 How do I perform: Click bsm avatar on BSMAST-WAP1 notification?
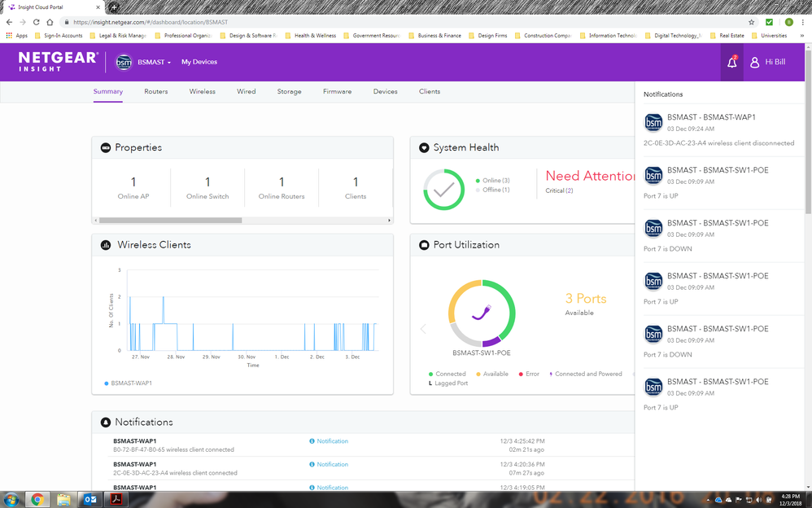[x=653, y=123]
